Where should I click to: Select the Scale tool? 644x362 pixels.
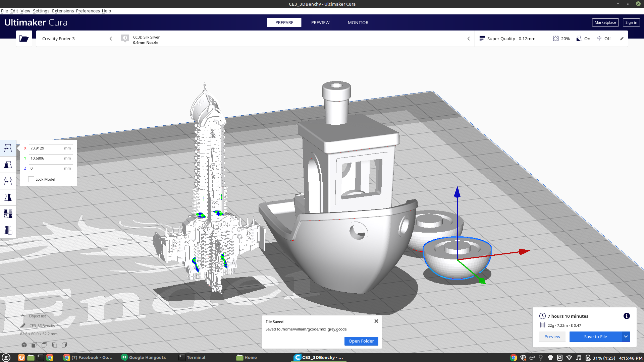coord(8,165)
